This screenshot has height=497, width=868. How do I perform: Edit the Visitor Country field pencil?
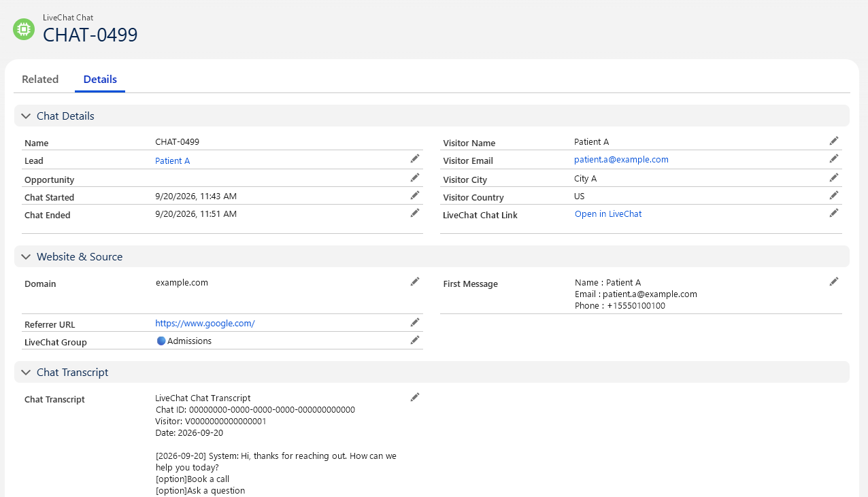click(834, 195)
